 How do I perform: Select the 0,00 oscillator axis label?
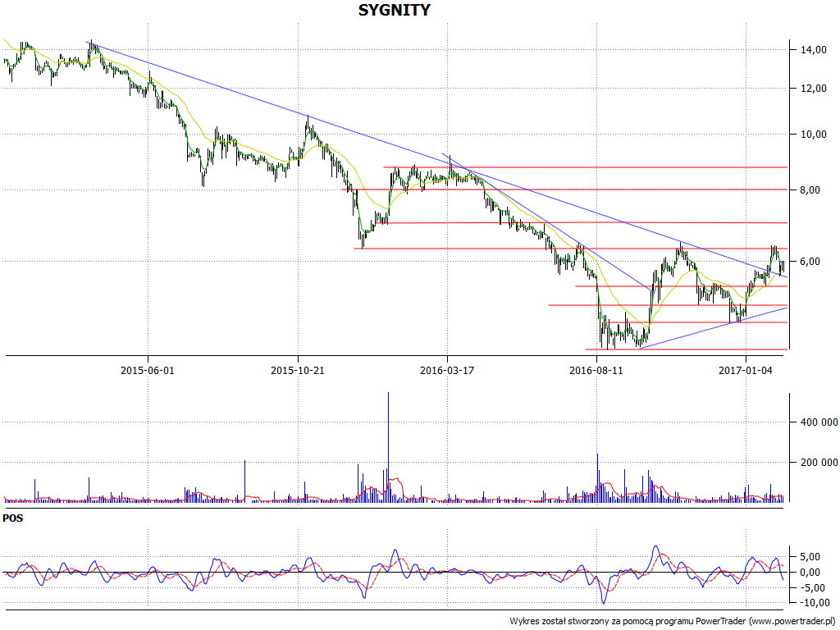click(810, 573)
